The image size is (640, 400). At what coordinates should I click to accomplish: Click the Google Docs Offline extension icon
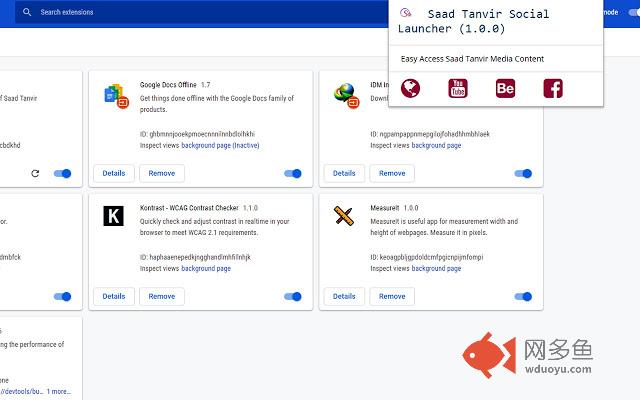click(116, 96)
